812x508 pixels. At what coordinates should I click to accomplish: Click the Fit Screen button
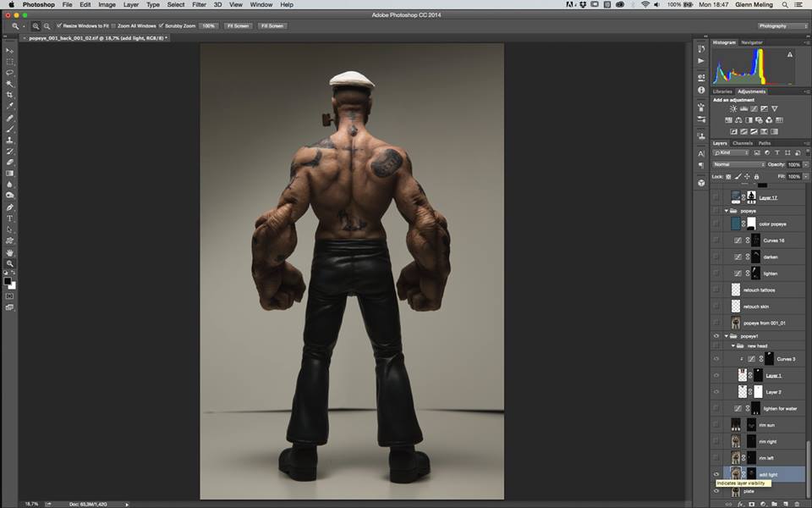237,26
